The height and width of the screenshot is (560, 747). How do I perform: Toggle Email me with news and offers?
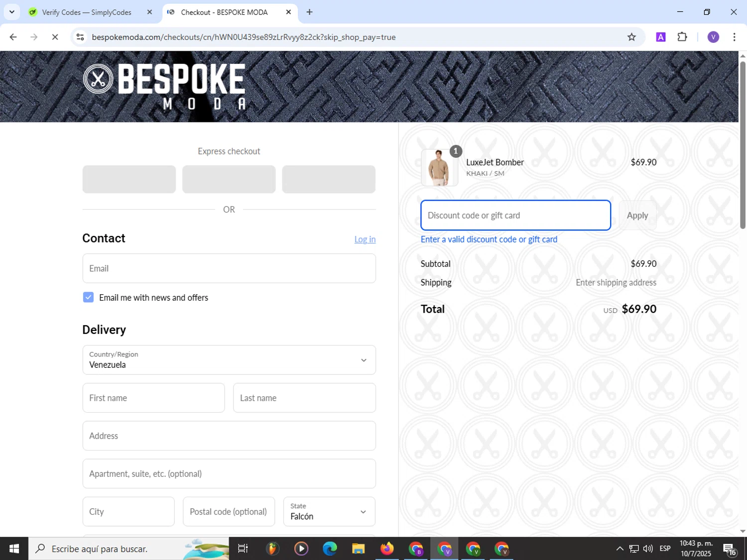click(x=88, y=297)
